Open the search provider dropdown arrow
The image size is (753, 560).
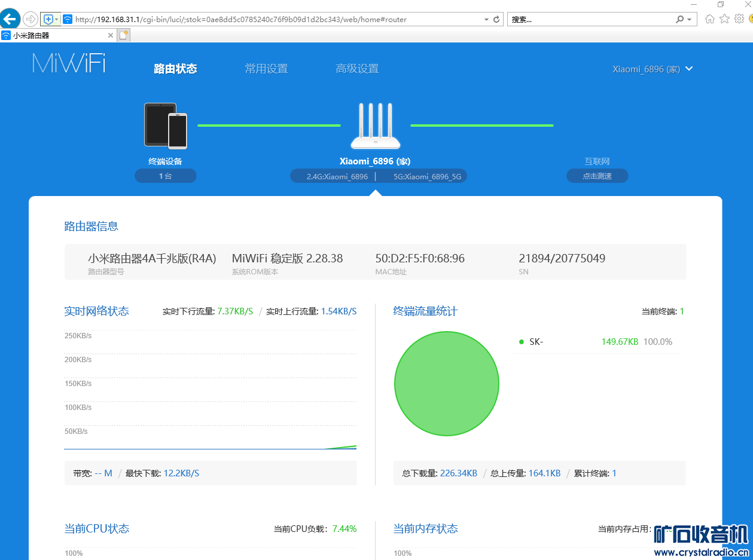click(x=689, y=19)
